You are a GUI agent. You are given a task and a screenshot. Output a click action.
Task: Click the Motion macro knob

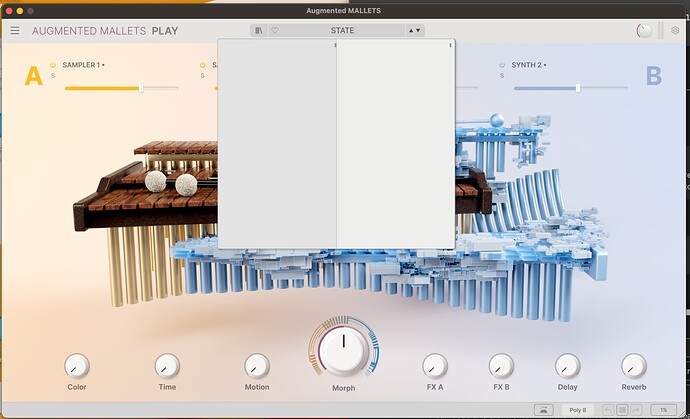click(257, 366)
